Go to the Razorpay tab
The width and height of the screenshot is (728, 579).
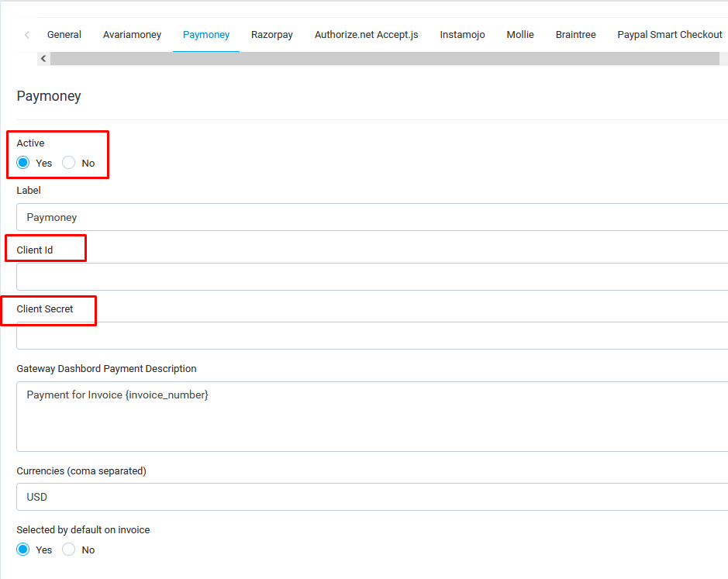272,35
